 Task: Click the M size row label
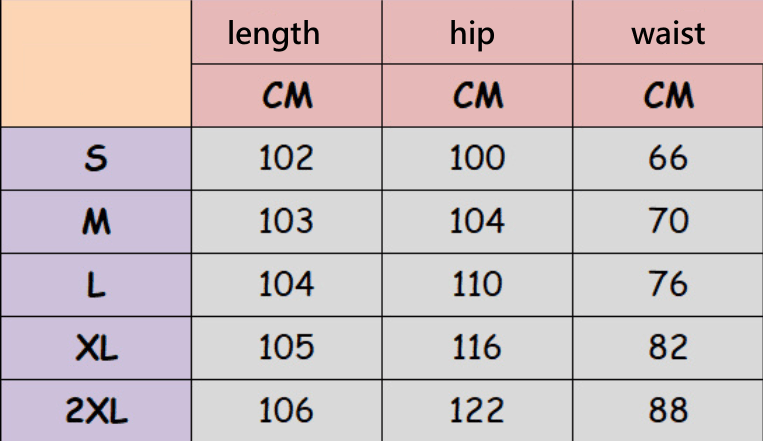click(96, 222)
